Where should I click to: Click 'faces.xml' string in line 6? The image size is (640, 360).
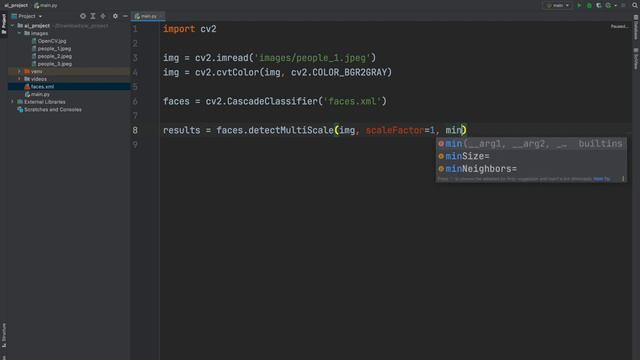click(x=352, y=101)
